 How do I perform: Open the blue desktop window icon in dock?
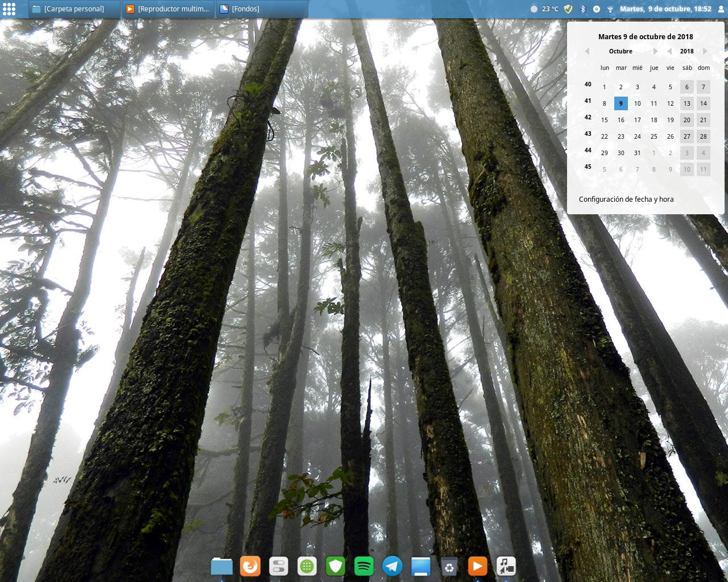pyautogui.click(x=421, y=566)
